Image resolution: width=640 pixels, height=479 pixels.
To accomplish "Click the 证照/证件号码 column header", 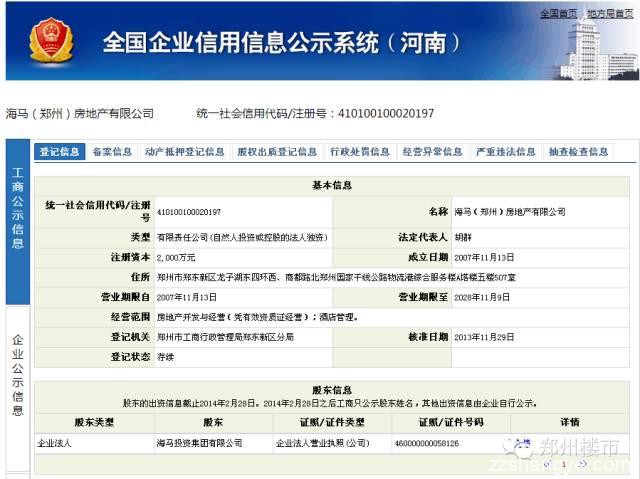I will point(451,422).
